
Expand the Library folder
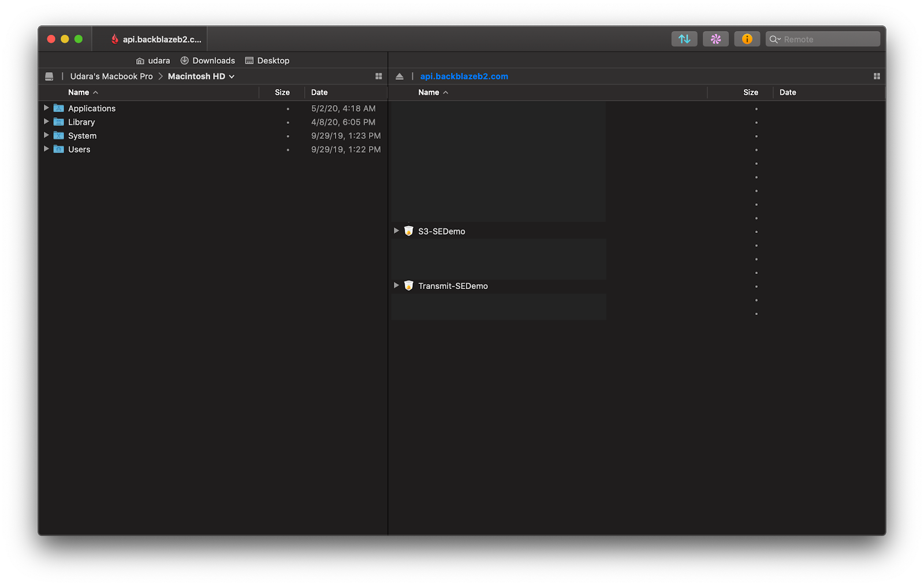coord(46,121)
